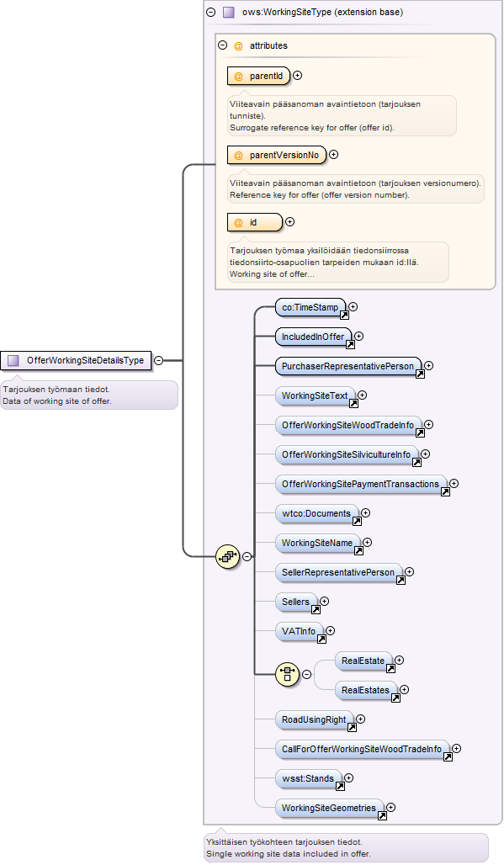Select the CallForOfferWorkingSiteWoodTradeInfo element
This screenshot has height=865, width=504.
tap(363, 749)
